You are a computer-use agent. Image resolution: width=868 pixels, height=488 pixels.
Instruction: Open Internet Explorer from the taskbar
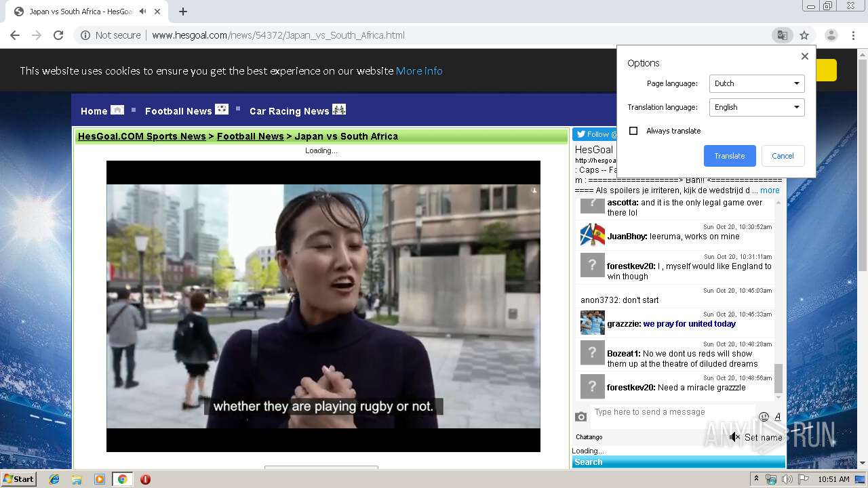click(54, 479)
